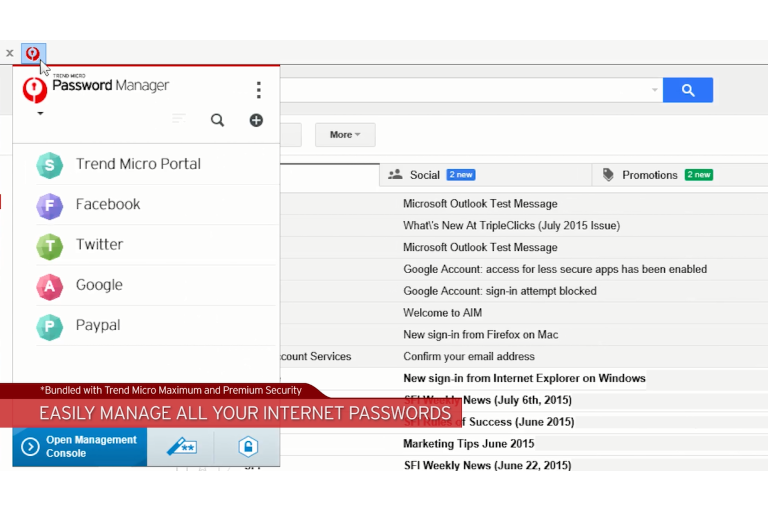Add a new password with plus icon
Image resolution: width=768 pixels, height=512 pixels.
tap(256, 120)
